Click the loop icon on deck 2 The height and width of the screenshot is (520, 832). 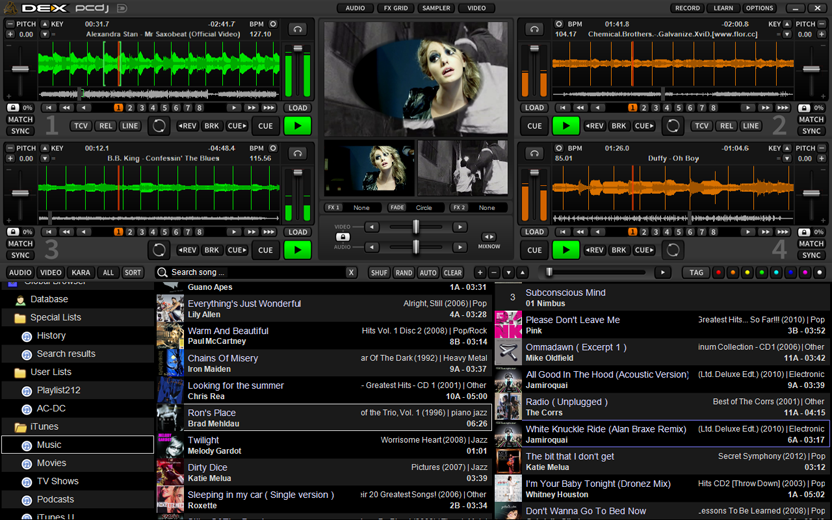673,126
